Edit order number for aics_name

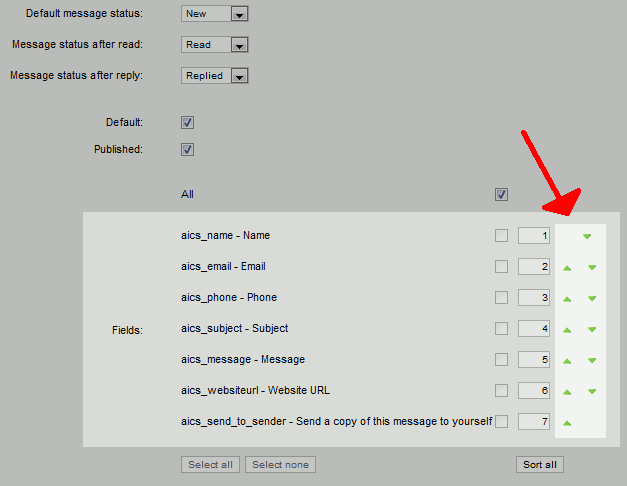[x=534, y=236]
